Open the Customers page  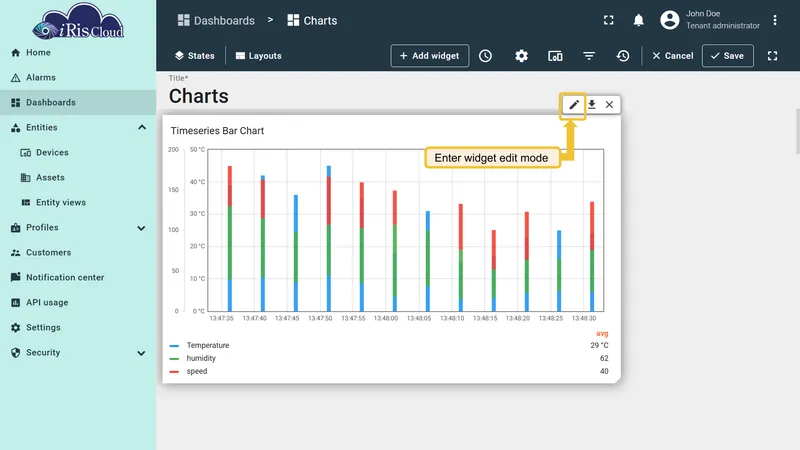click(x=78, y=253)
